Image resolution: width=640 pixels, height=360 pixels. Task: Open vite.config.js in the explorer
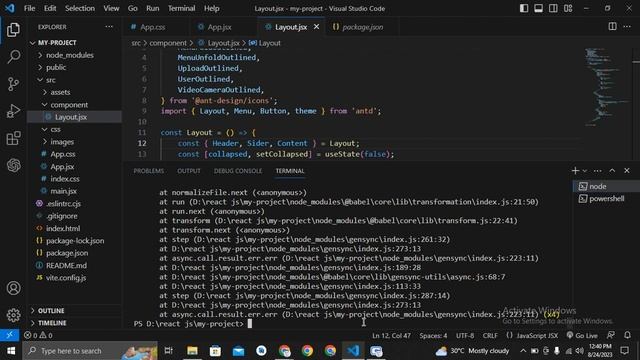(74, 278)
